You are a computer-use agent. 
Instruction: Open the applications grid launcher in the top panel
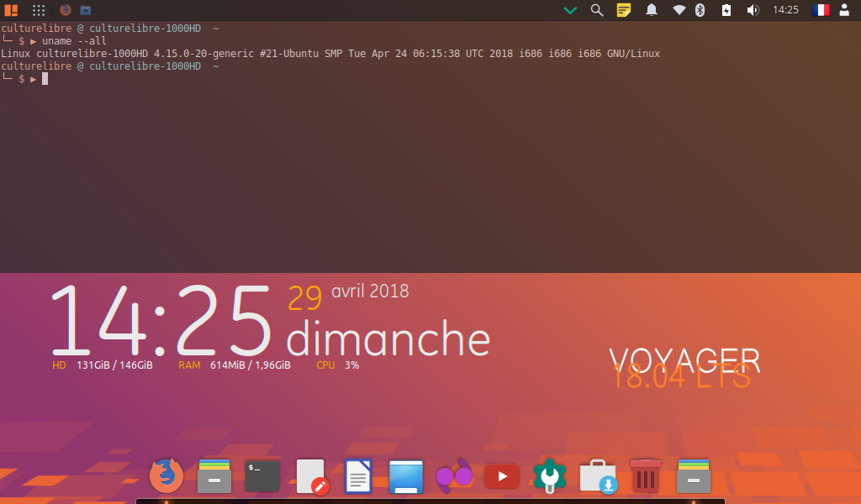(x=39, y=10)
